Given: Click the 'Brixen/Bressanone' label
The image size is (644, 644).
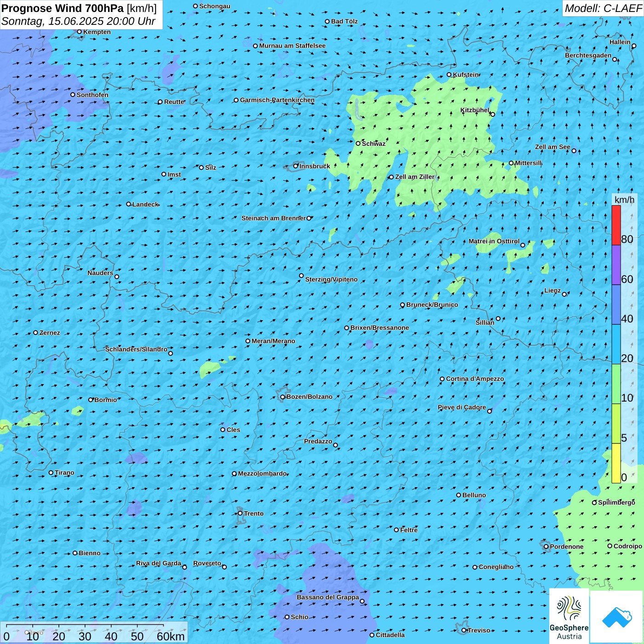Looking at the screenshot, I should pyautogui.click(x=379, y=328).
